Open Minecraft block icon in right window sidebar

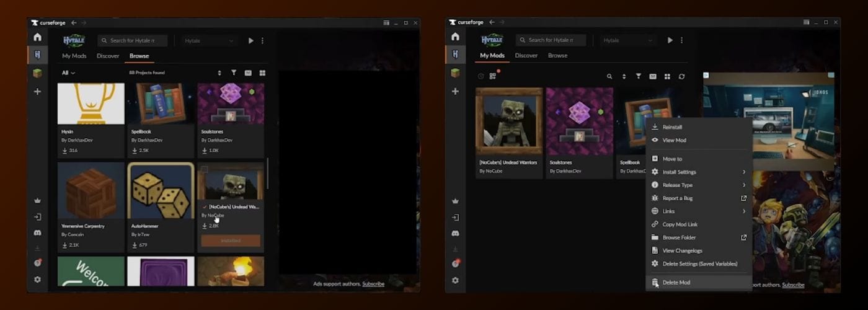coord(455,73)
